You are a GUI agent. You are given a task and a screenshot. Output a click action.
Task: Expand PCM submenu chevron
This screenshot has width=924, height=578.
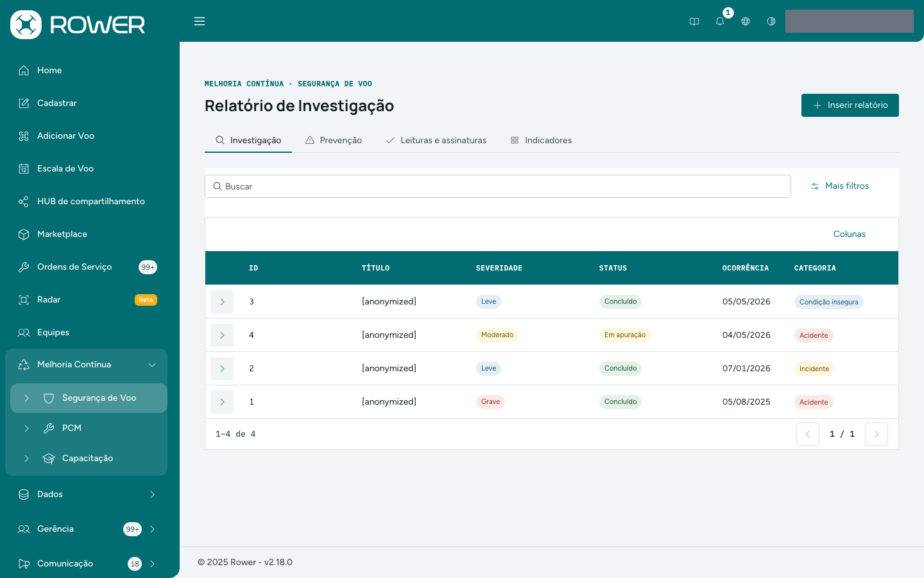point(26,428)
